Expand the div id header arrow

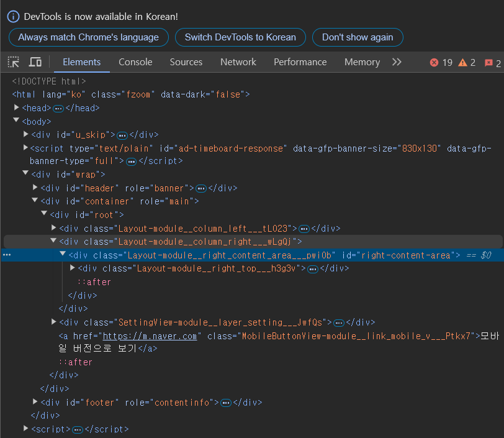35,187
